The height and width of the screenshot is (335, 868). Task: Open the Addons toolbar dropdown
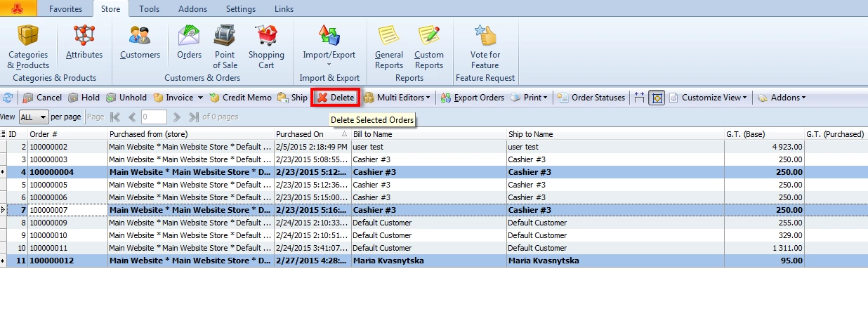(782, 98)
